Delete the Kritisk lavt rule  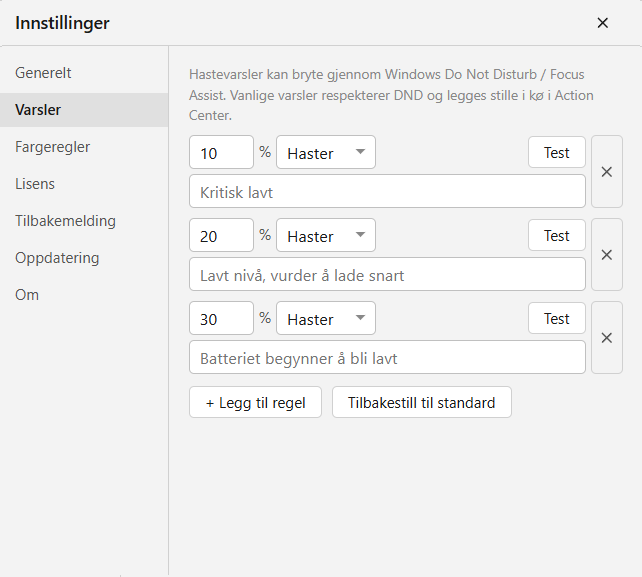click(x=607, y=172)
